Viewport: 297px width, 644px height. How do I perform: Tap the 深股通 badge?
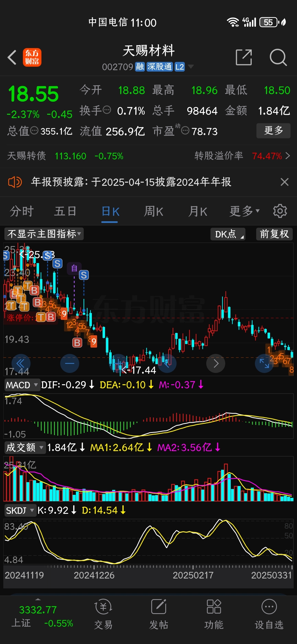[159, 67]
